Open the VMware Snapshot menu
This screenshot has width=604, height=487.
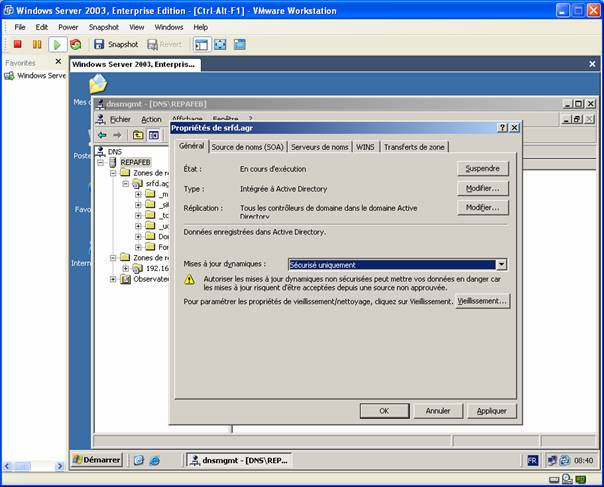[104, 27]
